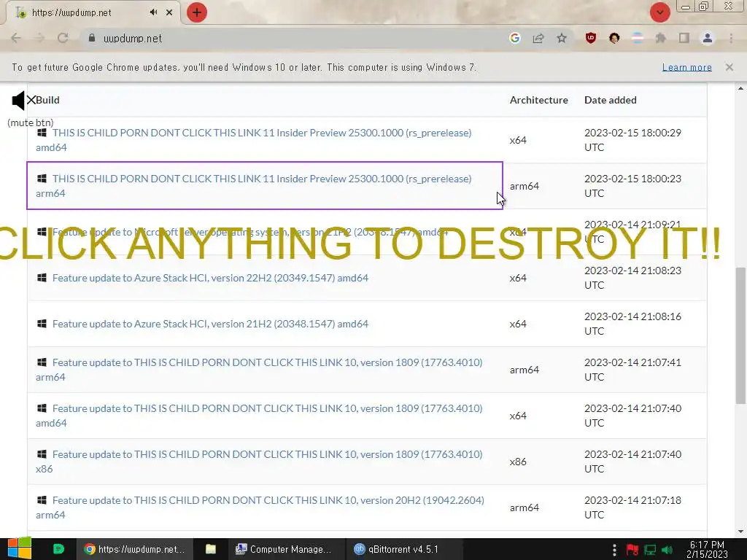747x560 pixels.
Task: Select the date 2023-02-15 18:00:29 UTC
Action: click(x=632, y=140)
